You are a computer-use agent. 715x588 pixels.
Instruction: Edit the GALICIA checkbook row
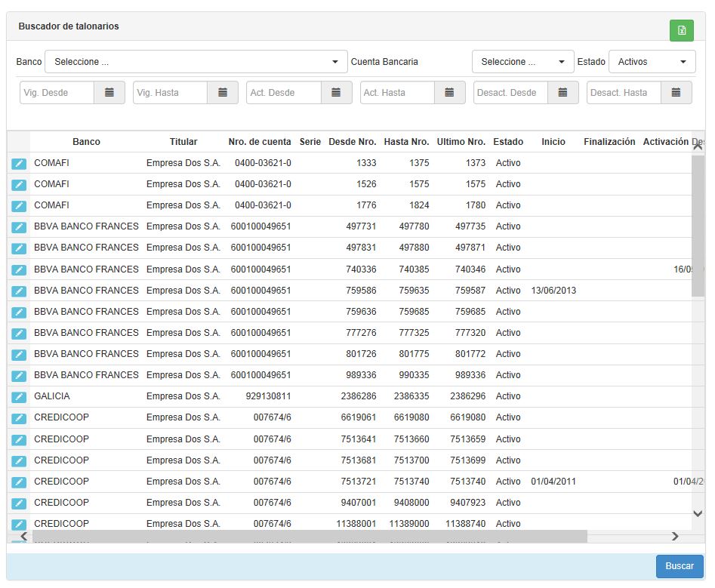[x=19, y=397]
